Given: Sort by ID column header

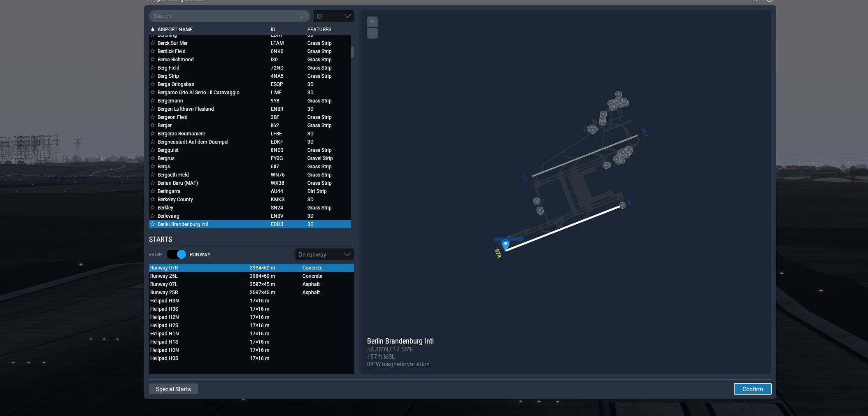Looking at the screenshot, I should pyautogui.click(x=273, y=29).
